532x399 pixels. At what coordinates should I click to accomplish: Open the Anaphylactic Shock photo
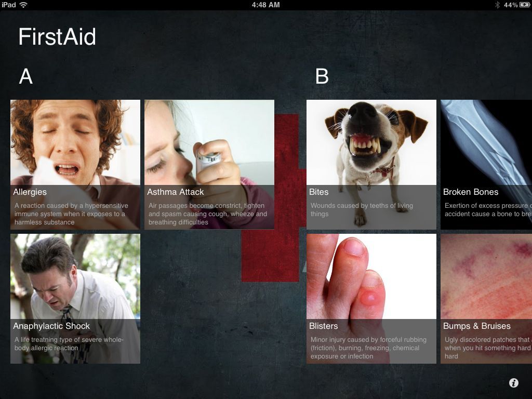point(75,276)
